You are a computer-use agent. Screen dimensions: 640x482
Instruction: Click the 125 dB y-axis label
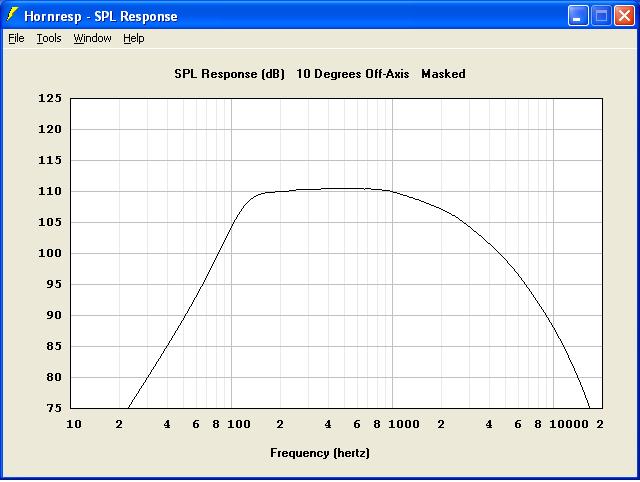coord(50,98)
